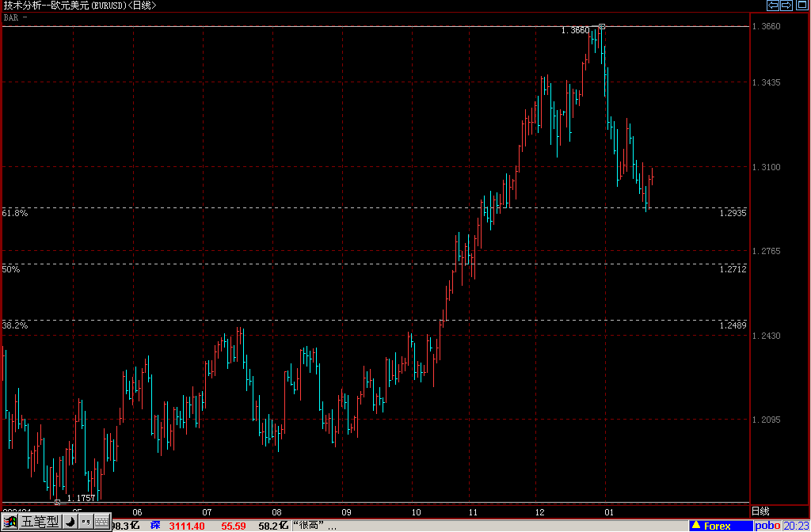The image size is (811, 532).
Task: Click the 1.2712 retracement price label
Action: [733, 269]
